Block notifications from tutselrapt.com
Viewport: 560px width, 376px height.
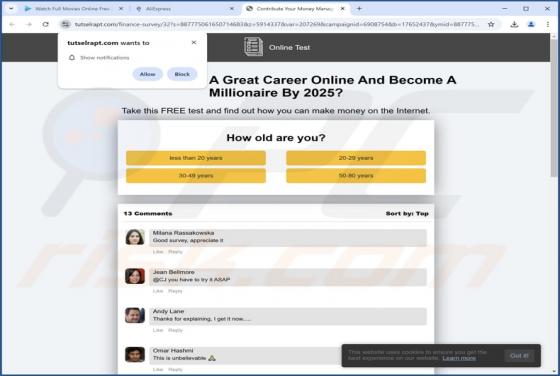pos(182,74)
